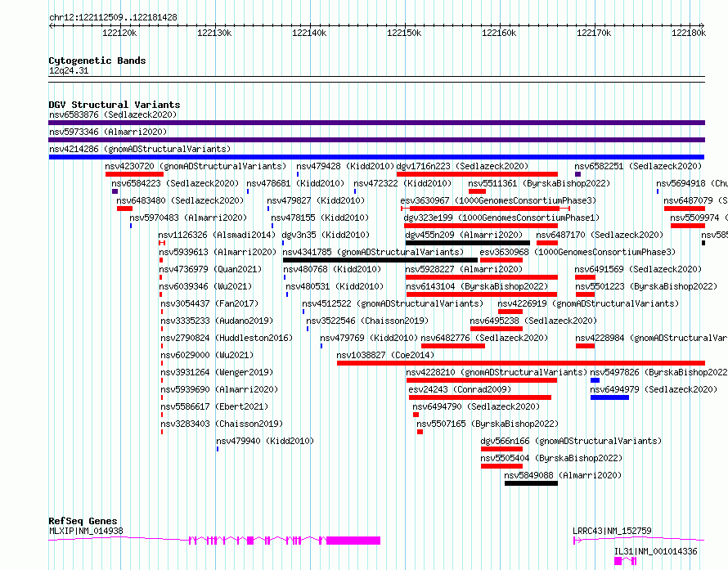728x570 pixels.
Task: Click black bar under dgv455n209 (Almarri2020)
Action: (468, 243)
